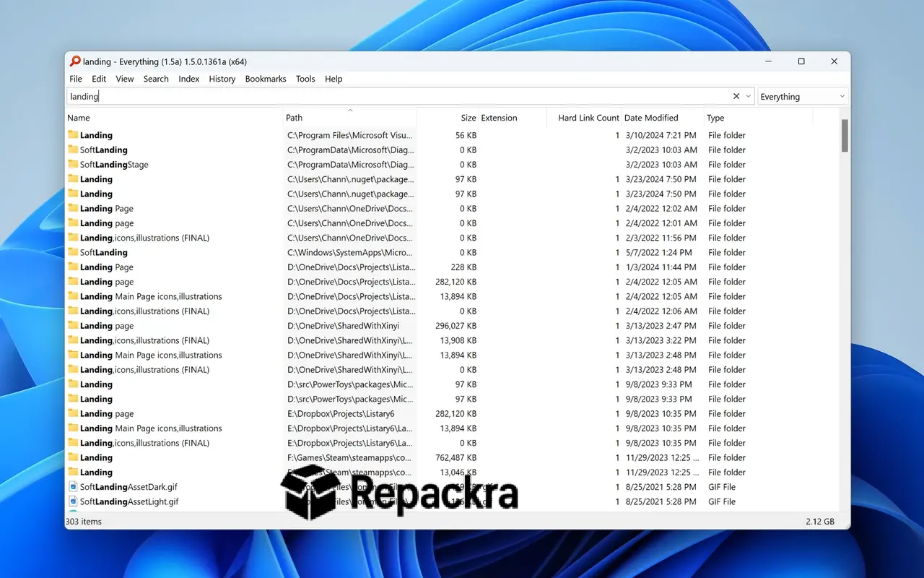924x578 pixels.
Task: Open the Tools menu
Action: 305,79
